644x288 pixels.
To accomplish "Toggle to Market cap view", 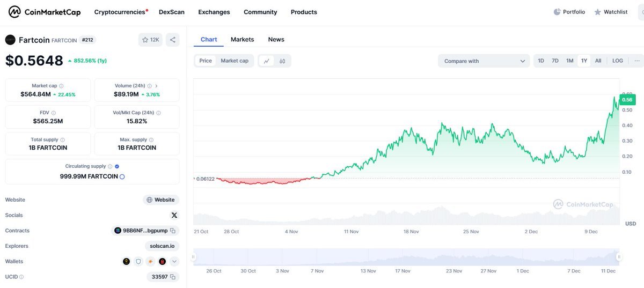I will click(x=235, y=61).
